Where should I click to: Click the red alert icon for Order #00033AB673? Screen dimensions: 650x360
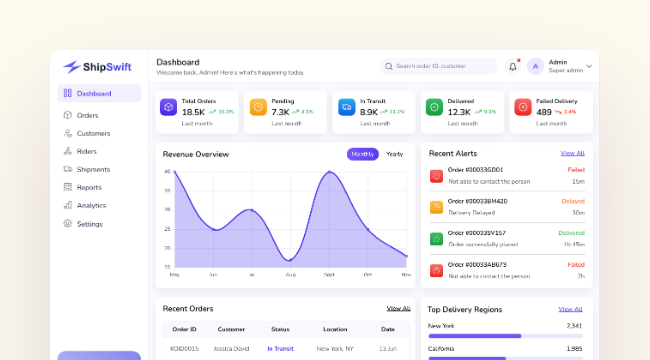(x=436, y=270)
